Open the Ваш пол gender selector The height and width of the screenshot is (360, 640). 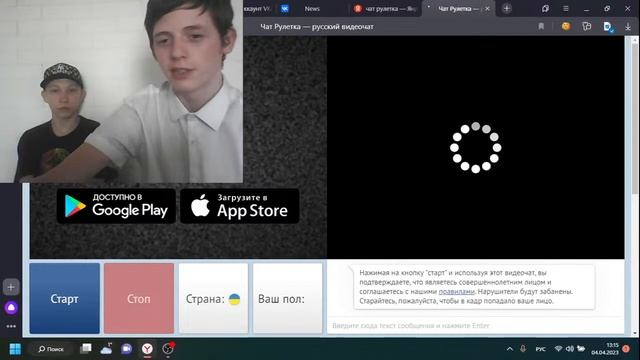pos(287,298)
